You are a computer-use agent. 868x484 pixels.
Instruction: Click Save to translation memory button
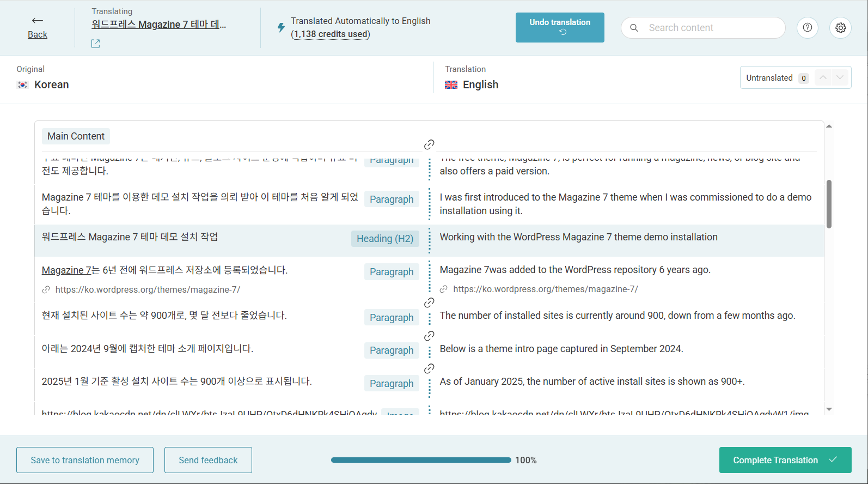pyautogui.click(x=85, y=460)
